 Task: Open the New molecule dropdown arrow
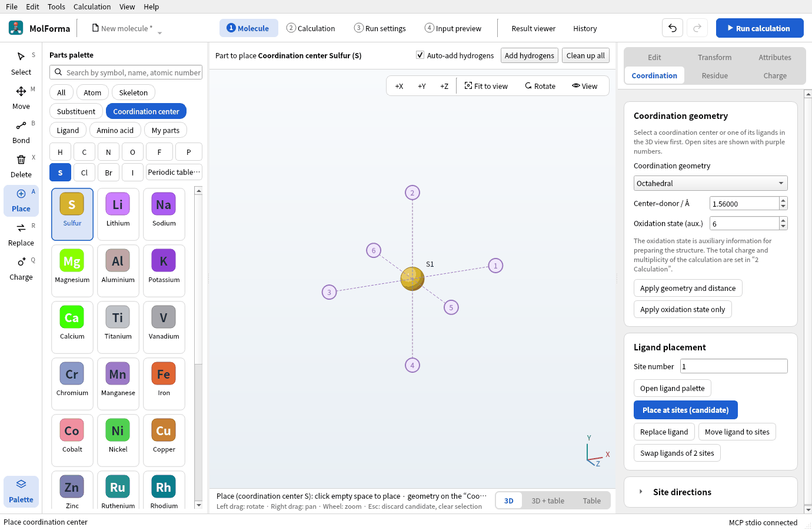(x=159, y=33)
